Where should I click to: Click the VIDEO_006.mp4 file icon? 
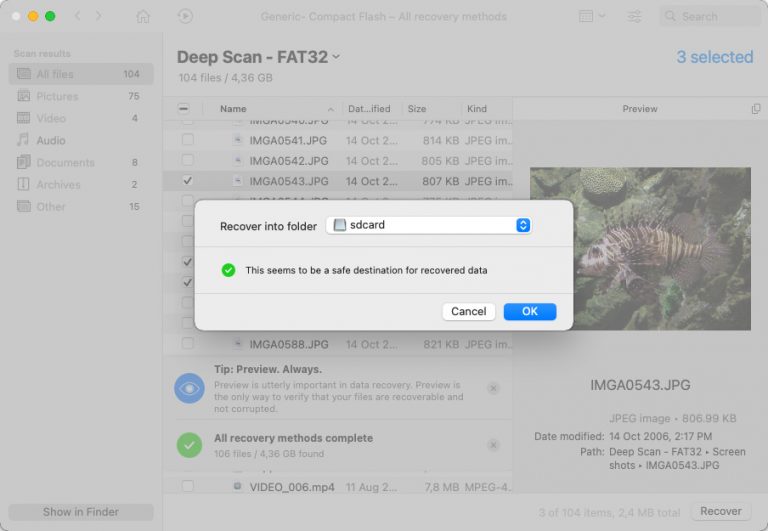pyautogui.click(x=238, y=486)
